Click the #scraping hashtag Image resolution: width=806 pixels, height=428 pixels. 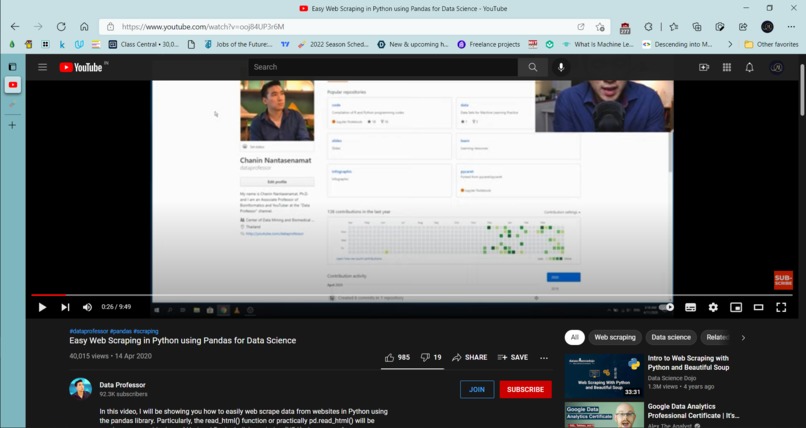146,331
